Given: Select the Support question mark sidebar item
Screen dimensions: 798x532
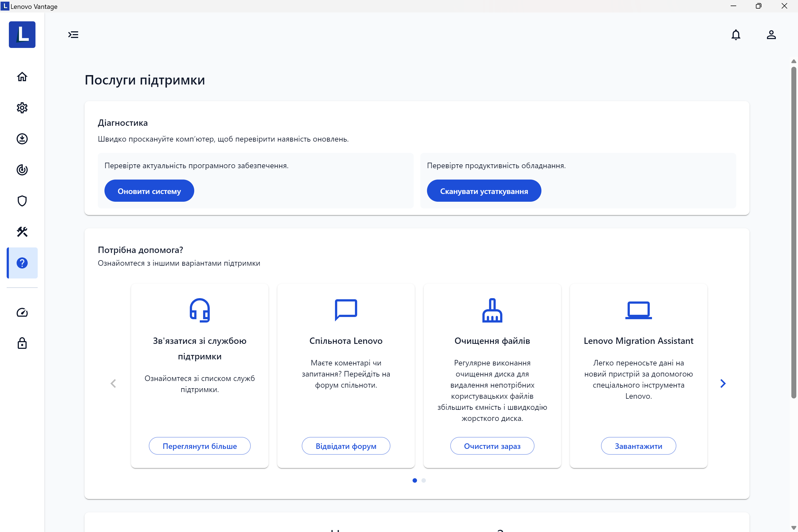Looking at the screenshot, I should click(x=22, y=263).
